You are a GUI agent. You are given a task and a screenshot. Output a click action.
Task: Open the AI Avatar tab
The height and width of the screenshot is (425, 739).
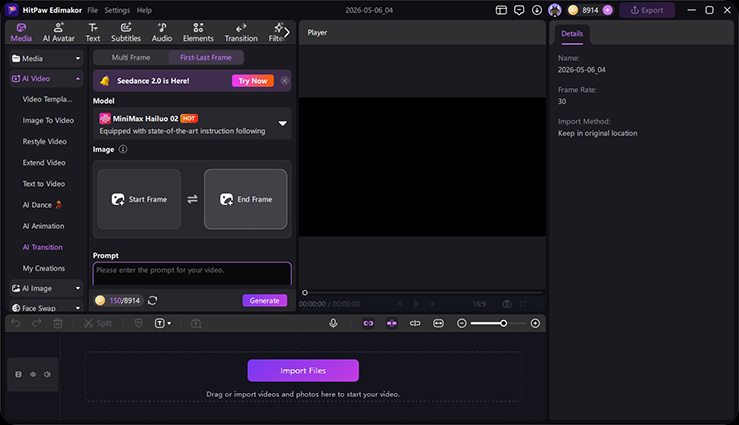tap(58, 33)
